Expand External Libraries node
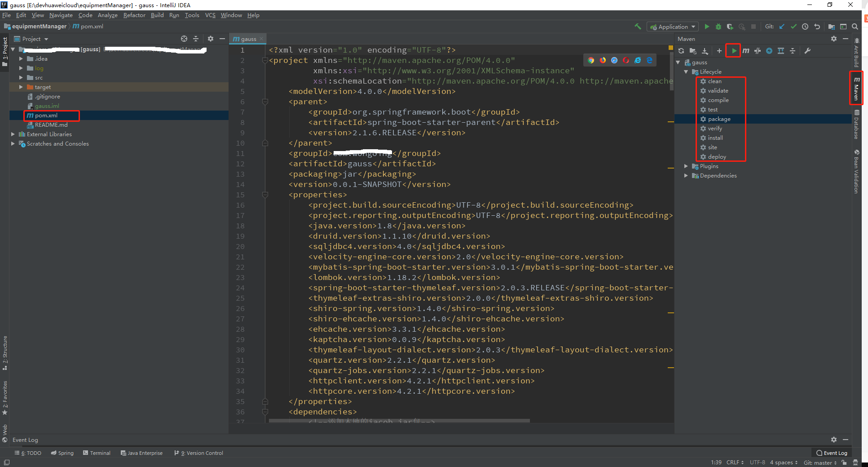Viewport: 868px width, 467px height. (x=13, y=134)
